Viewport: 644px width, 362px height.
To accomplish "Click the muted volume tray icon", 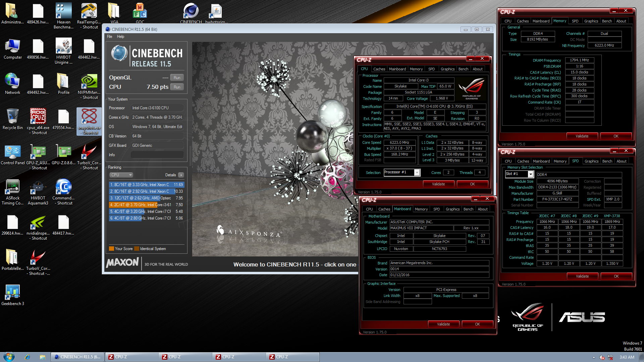I will pyautogui.click(x=602, y=357).
